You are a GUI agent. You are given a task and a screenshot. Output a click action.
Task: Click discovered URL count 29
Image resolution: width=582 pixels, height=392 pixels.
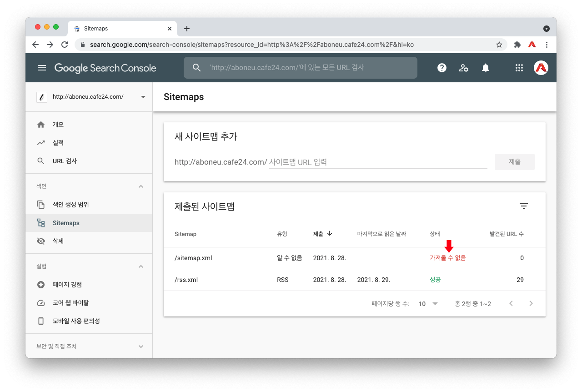(x=520, y=280)
